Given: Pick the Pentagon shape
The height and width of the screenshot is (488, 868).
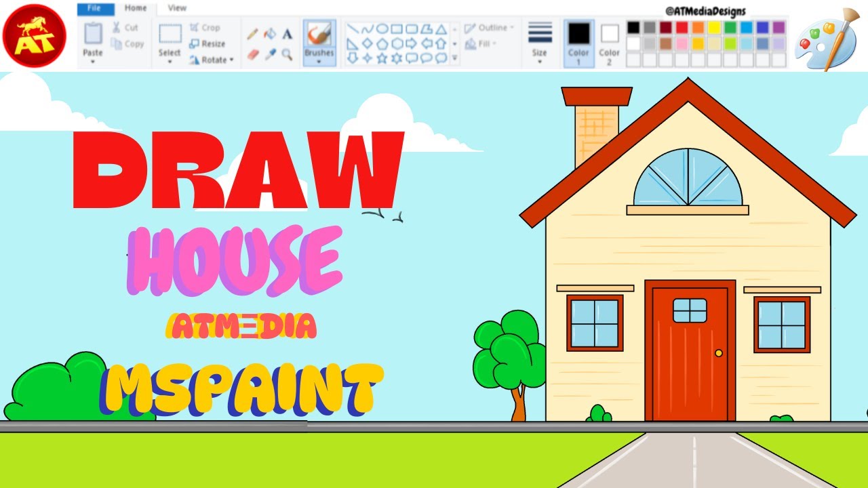Looking at the screenshot, I should tap(382, 44).
